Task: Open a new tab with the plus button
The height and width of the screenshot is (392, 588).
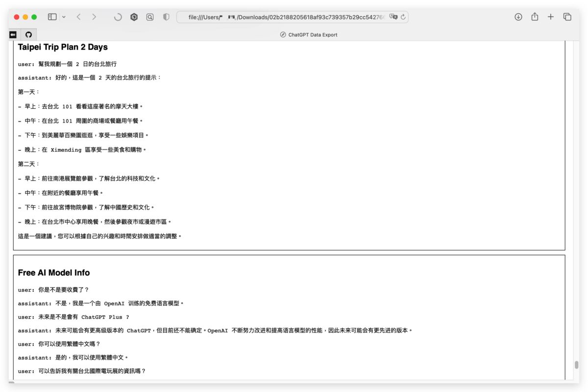Action: coord(551,17)
